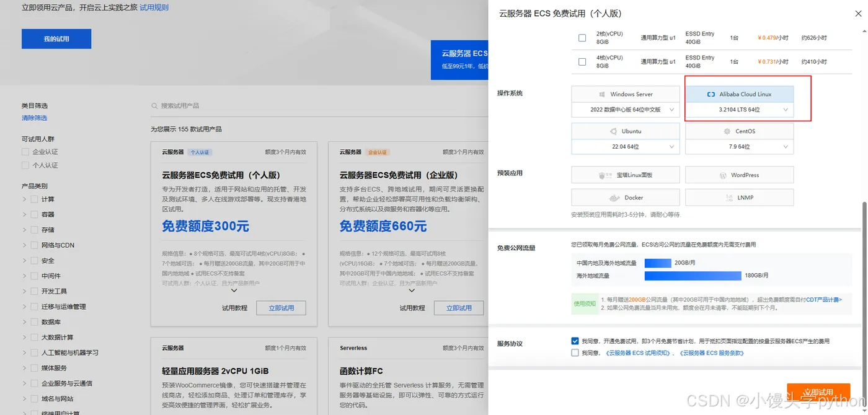
Task: Expand the 安全 category arrow
Action: pos(24,261)
